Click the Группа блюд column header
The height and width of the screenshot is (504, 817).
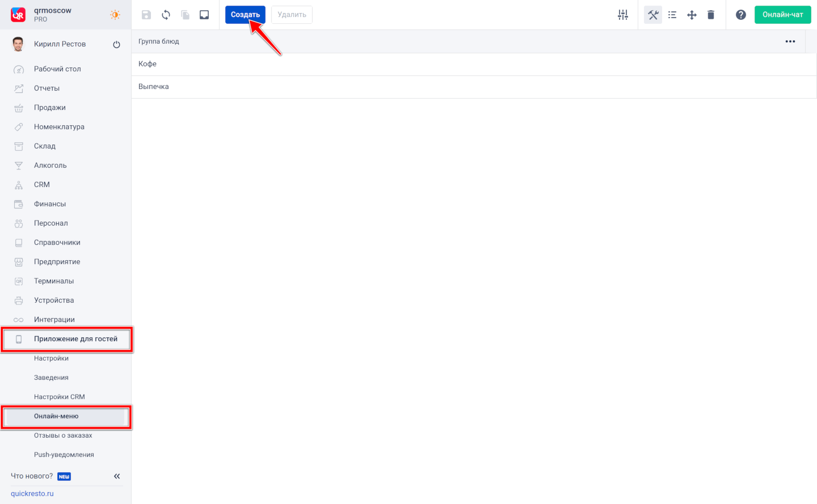[159, 41]
